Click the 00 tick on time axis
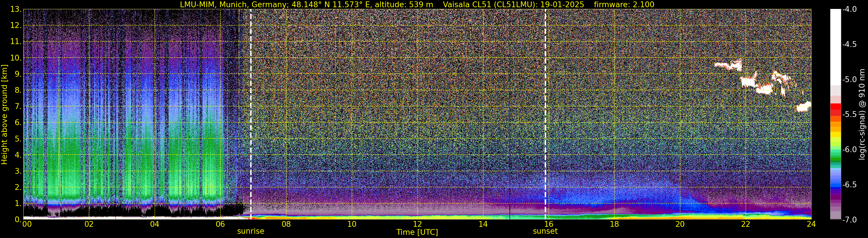868x238 pixels. [x=27, y=224]
